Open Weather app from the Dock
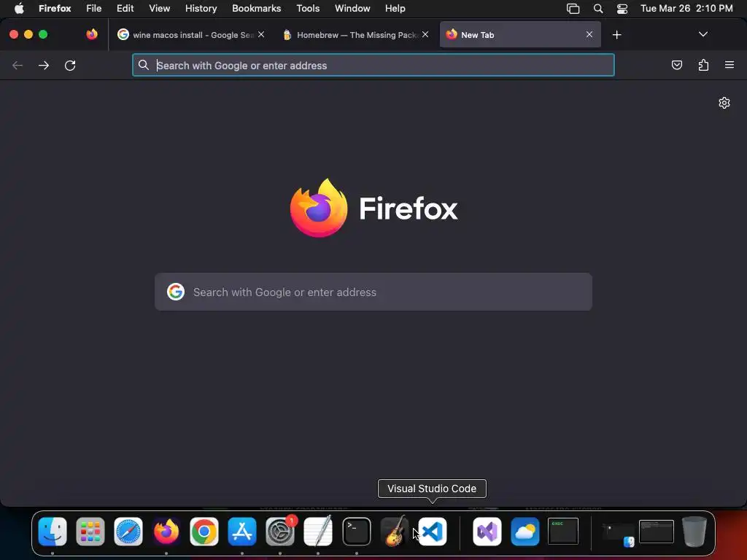 click(525, 532)
